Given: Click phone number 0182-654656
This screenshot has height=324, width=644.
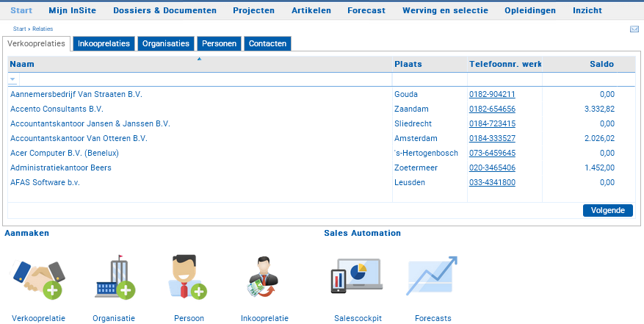Looking at the screenshot, I should (x=492, y=109).
